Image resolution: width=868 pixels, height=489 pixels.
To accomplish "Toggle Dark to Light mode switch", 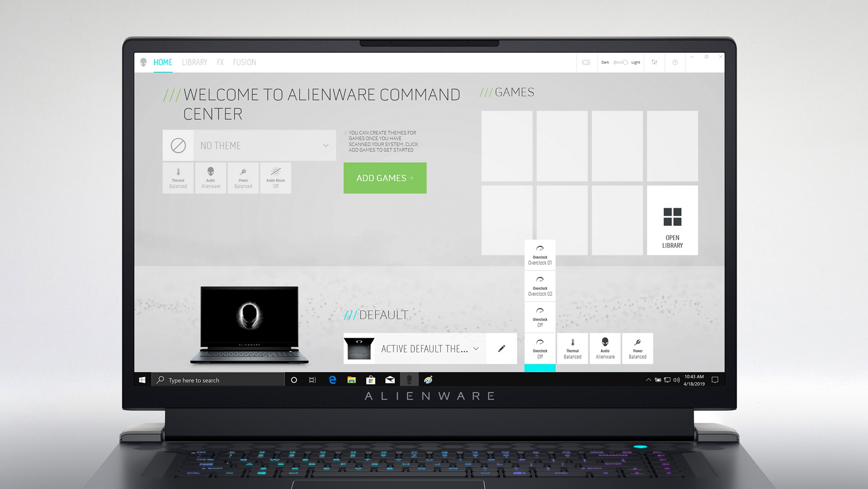I will click(x=620, y=62).
